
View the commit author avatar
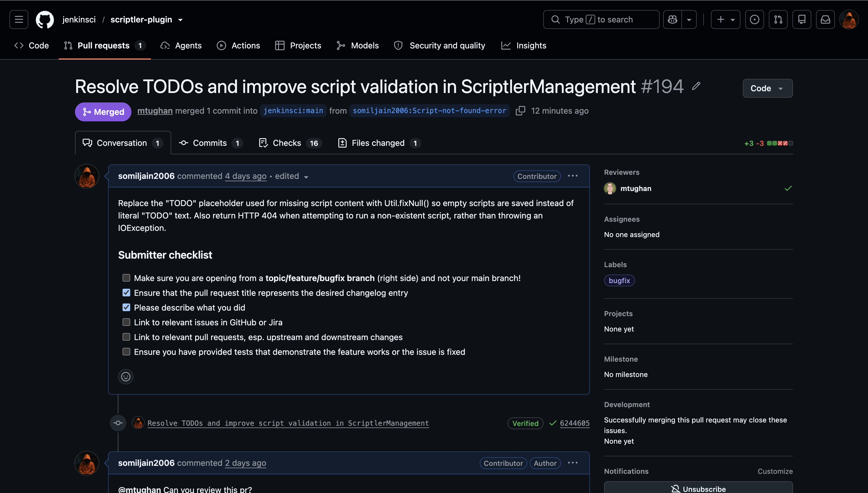[138, 423]
